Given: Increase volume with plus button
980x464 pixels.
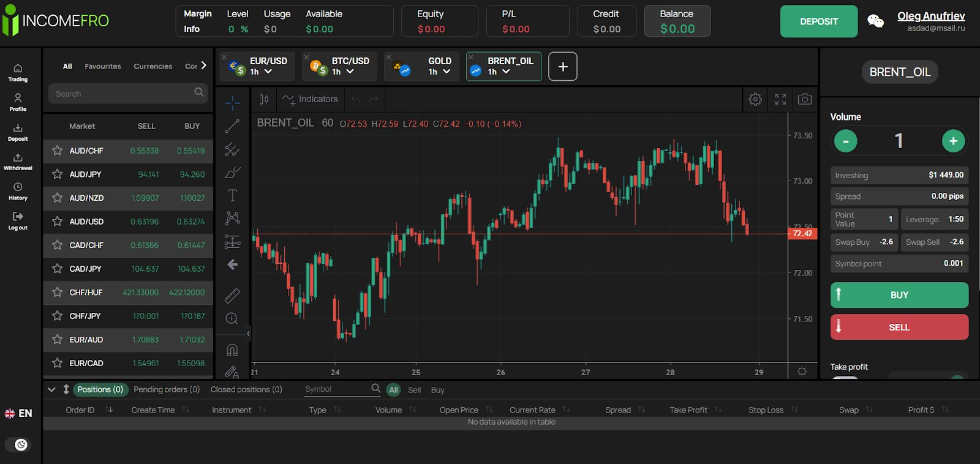Looking at the screenshot, I should [x=953, y=141].
